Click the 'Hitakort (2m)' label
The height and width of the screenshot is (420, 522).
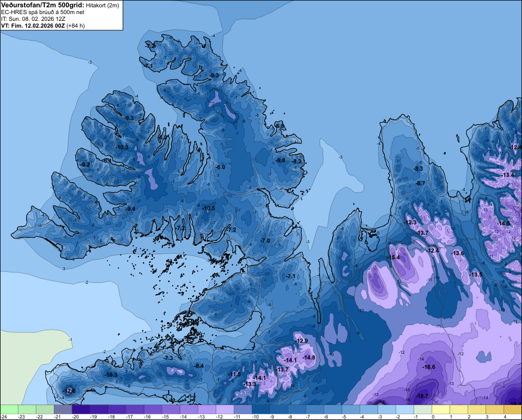click(x=102, y=5)
